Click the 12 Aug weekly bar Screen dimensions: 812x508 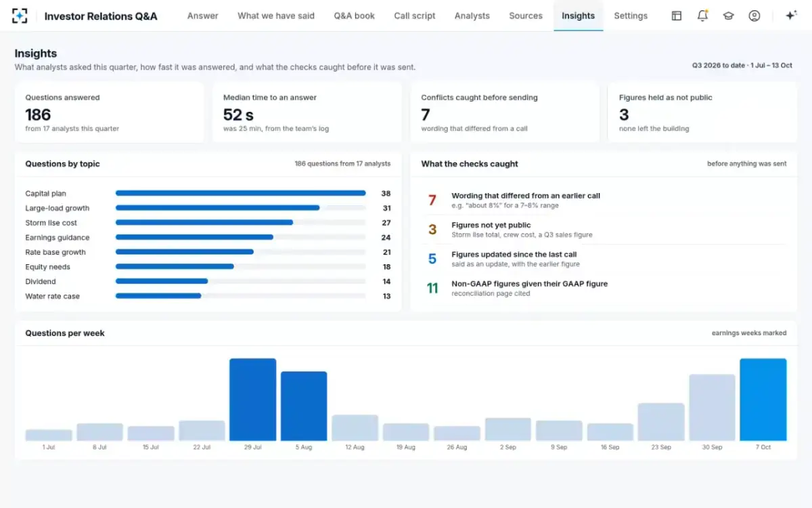(x=355, y=428)
